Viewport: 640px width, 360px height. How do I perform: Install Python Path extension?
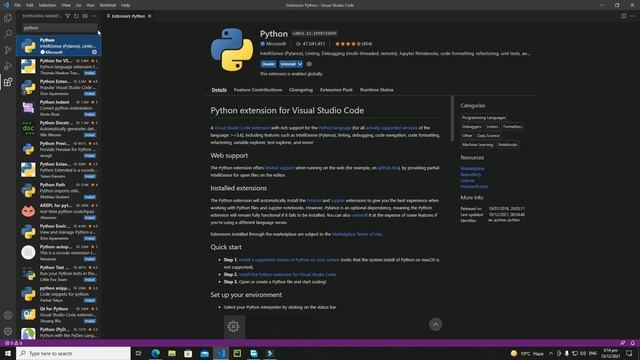click(x=90, y=197)
